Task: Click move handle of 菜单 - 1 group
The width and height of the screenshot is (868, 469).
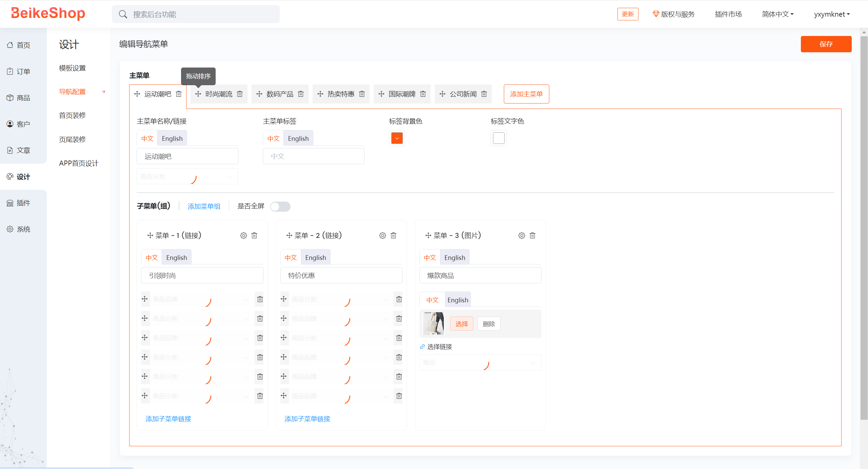Action: (x=150, y=236)
